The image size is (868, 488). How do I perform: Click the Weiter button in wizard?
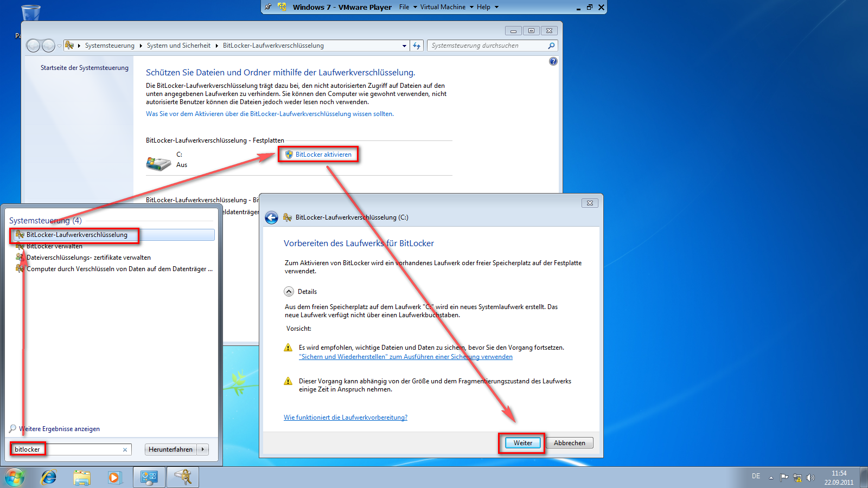[x=523, y=443]
